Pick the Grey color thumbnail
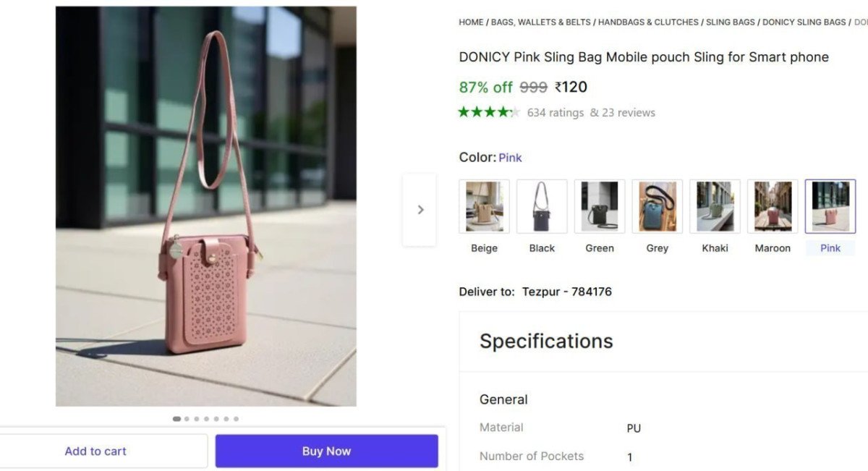Viewport: 868px width, 471px height. 657,205
